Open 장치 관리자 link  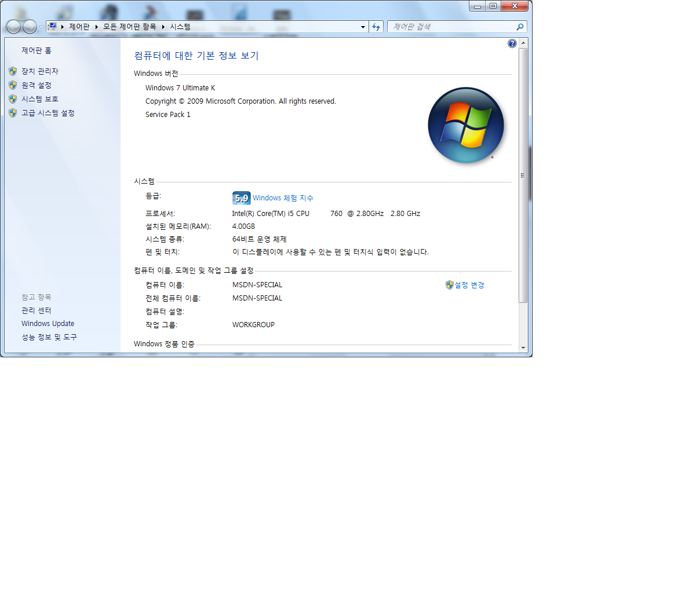point(40,71)
